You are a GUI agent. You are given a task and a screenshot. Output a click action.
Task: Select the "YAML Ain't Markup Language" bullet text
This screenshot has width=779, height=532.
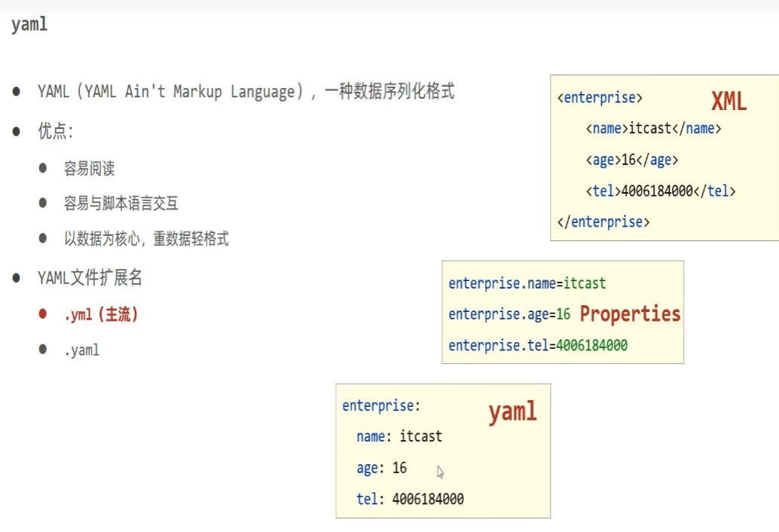click(x=246, y=92)
